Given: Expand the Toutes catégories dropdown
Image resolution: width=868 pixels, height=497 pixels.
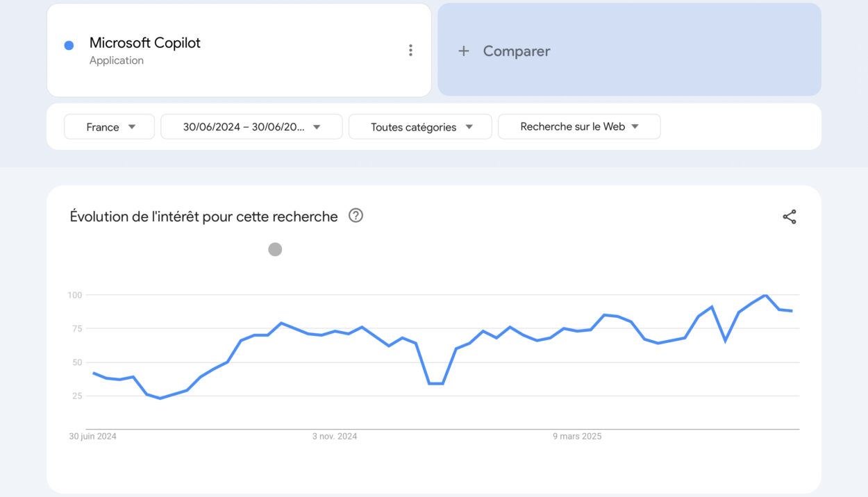Looking at the screenshot, I should coord(420,127).
